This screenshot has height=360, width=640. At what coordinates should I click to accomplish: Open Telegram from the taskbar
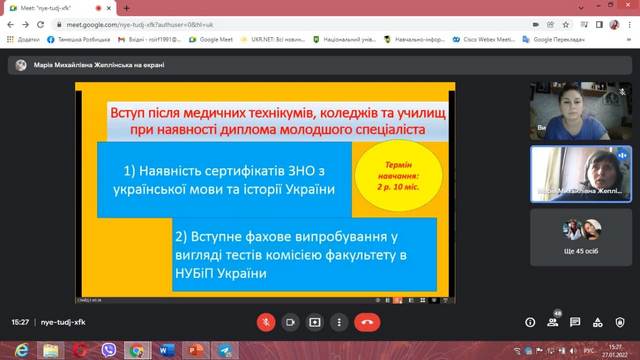pos(225,351)
